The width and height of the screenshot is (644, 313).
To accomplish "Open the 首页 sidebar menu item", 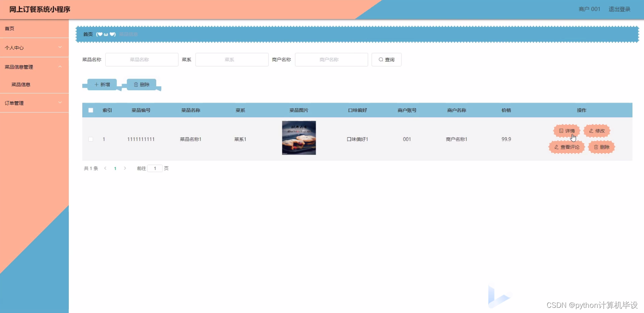I will (34, 29).
